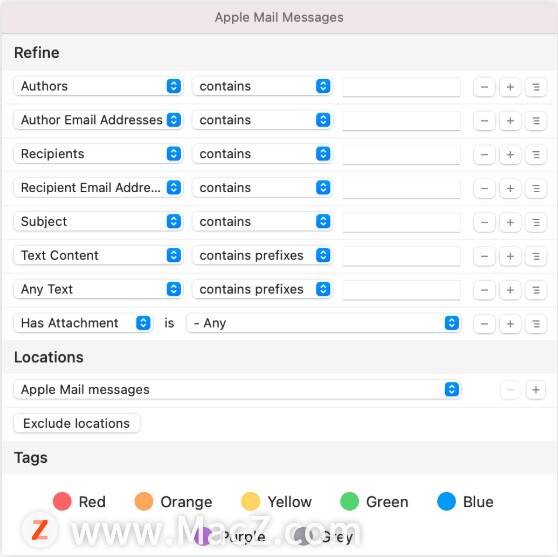
Task: Click the Exclude locations button
Action: pyautogui.click(x=77, y=424)
